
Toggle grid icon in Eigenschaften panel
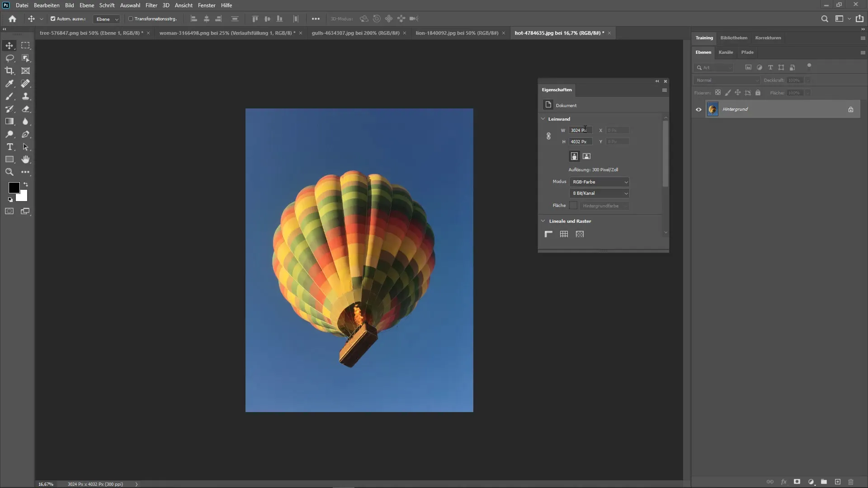click(x=564, y=234)
